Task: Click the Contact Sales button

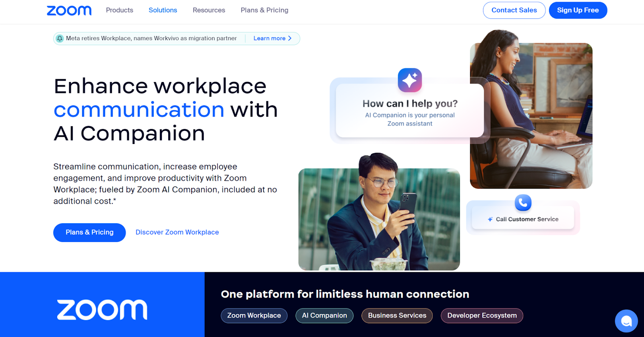Action: point(514,10)
